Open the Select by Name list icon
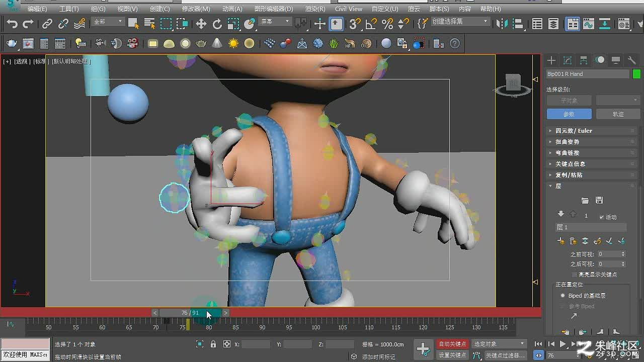 (149, 24)
